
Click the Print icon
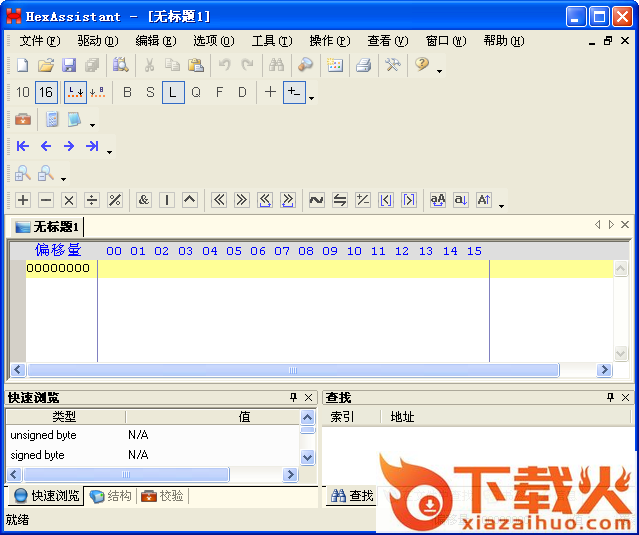(x=364, y=65)
